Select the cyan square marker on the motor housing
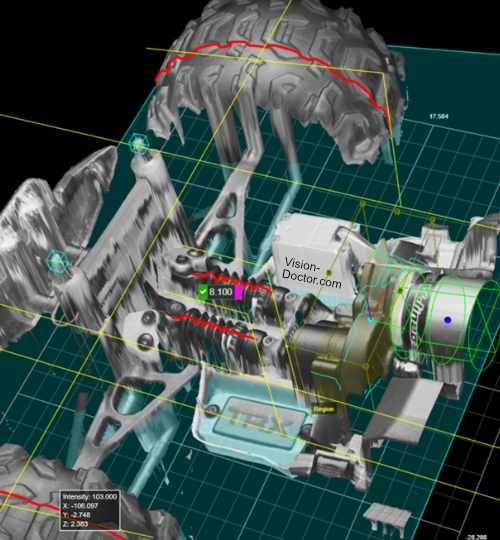The image size is (500, 540). click(x=371, y=320)
